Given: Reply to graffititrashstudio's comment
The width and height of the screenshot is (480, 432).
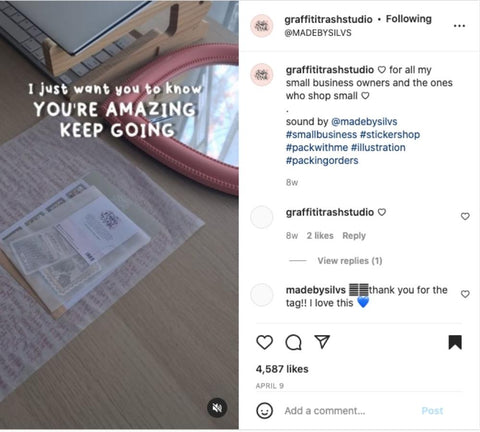Looking at the screenshot, I should click(354, 236).
